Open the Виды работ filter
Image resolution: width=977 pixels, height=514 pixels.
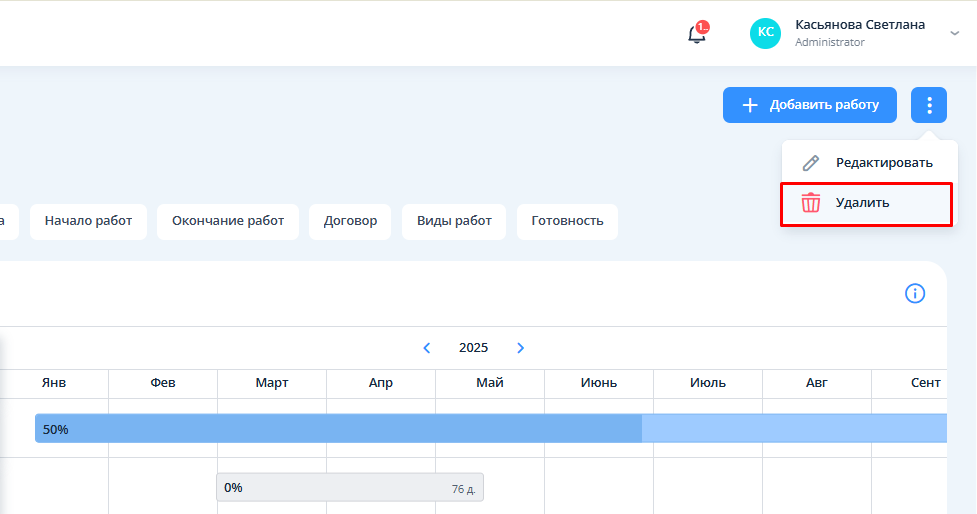pyautogui.click(x=454, y=221)
